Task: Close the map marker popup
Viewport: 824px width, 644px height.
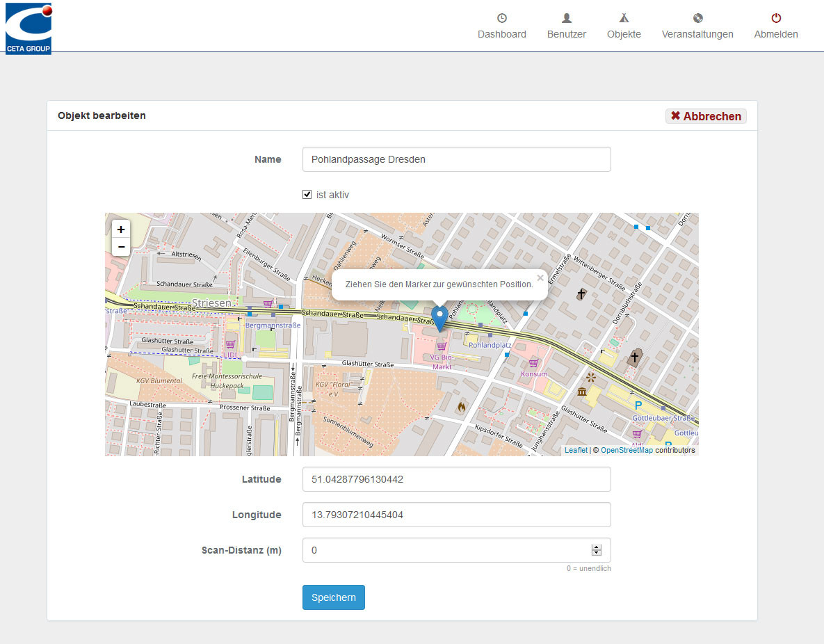Action: (540, 278)
